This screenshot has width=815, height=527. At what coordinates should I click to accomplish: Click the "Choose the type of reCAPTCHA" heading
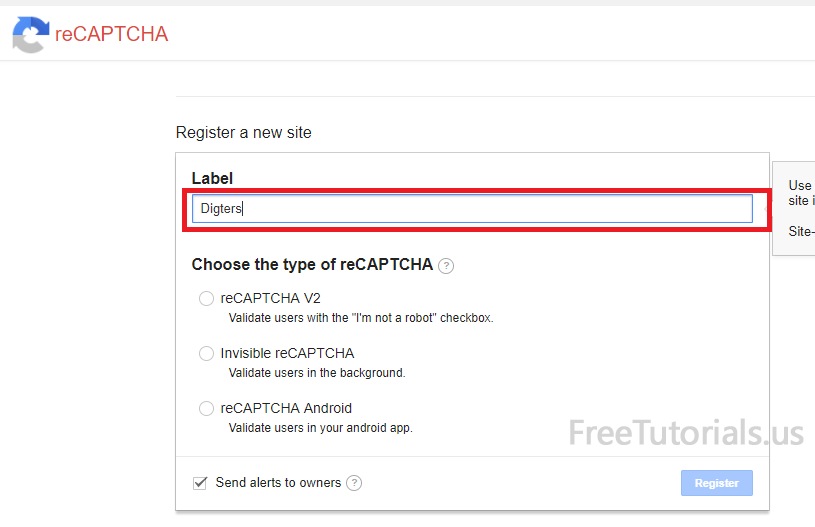click(x=312, y=265)
